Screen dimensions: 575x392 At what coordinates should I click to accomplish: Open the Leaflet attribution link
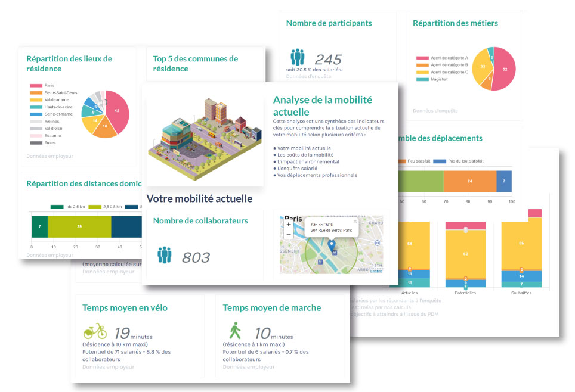[376, 271]
